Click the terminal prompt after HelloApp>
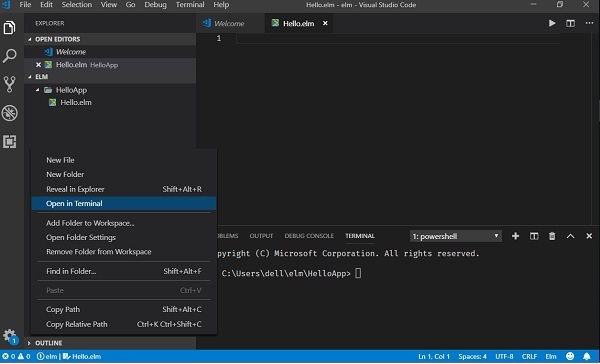 pos(358,273)
